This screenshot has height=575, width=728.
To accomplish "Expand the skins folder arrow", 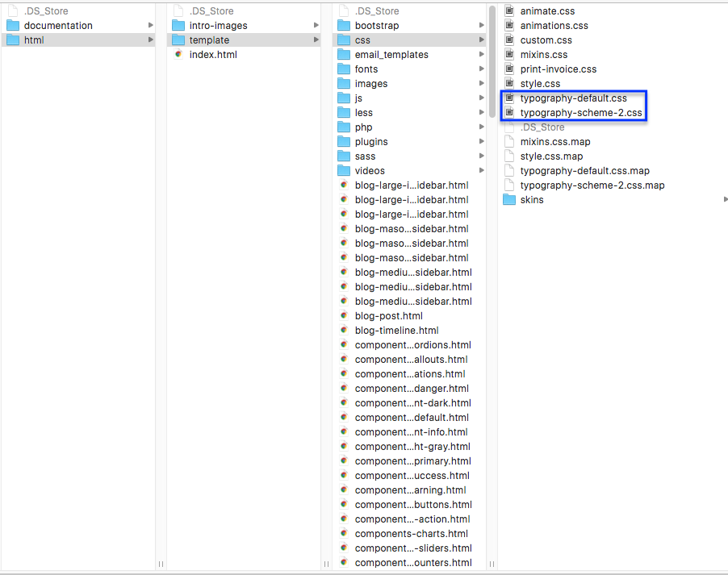I will (x=725, y=200).
